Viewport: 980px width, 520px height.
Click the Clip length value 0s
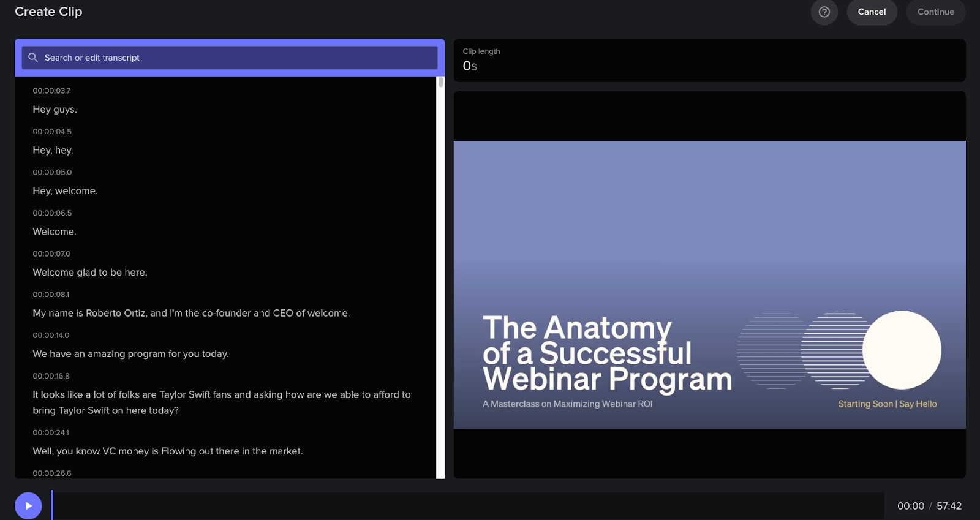[470, 66]
